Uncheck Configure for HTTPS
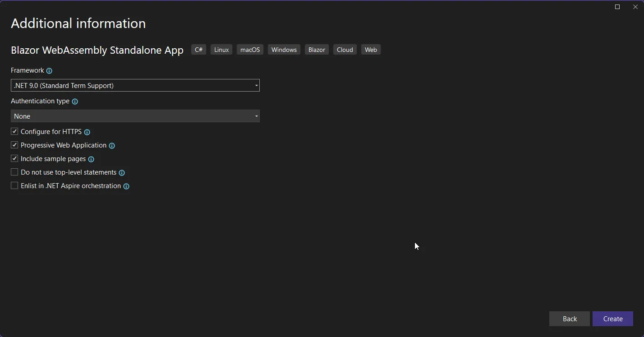The height and width of the screenshot is (337, 644). pyautogui.click(x=14, y=132)
